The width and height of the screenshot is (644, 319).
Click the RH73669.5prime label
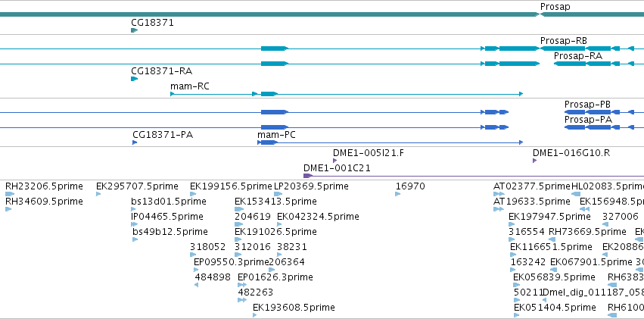pyautogui.click(x=587, y=232)
